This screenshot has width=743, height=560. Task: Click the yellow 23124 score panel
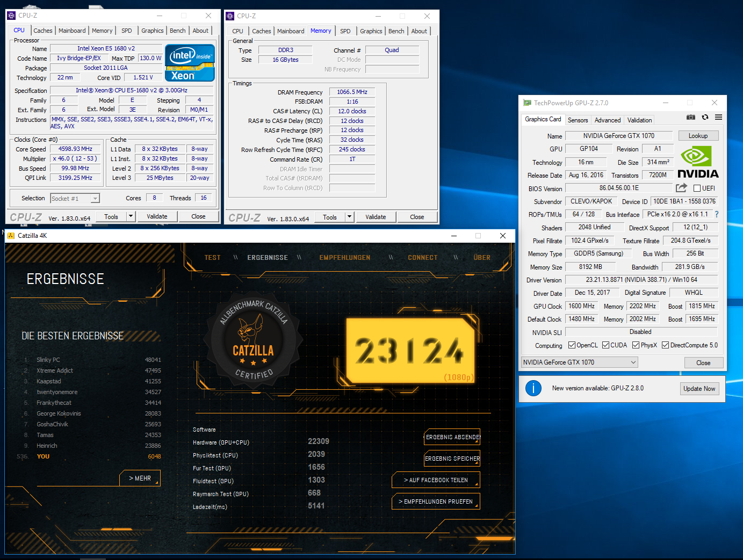pyautogui.click(x=410, y=351)
